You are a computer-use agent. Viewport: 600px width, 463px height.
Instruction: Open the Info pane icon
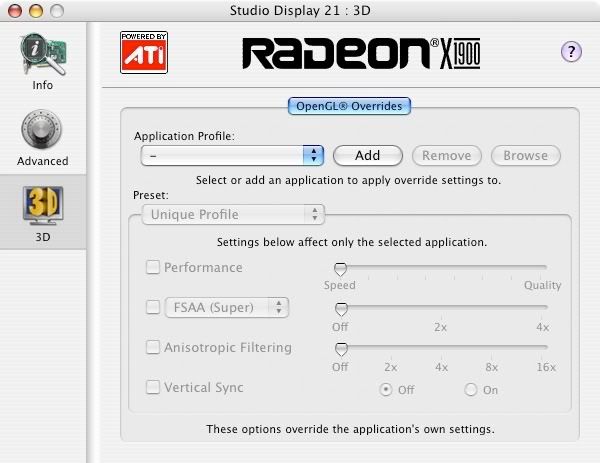42,55
